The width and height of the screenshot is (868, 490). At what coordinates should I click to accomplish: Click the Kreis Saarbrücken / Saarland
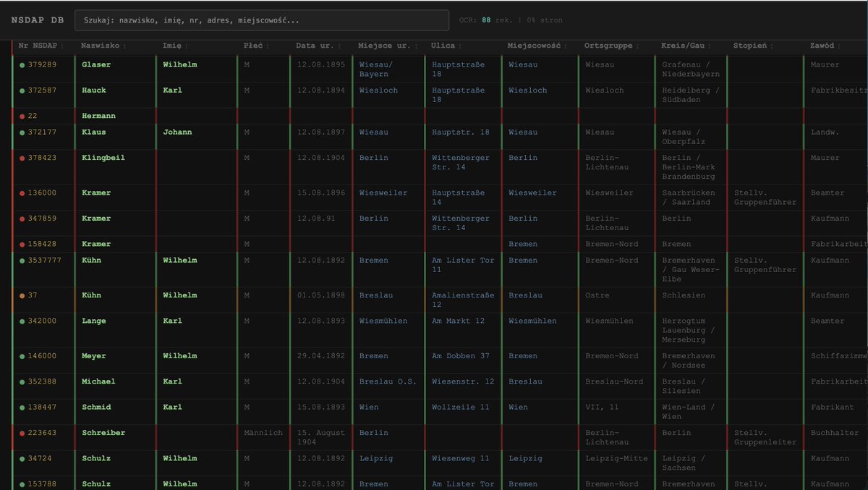coord(689,198)
